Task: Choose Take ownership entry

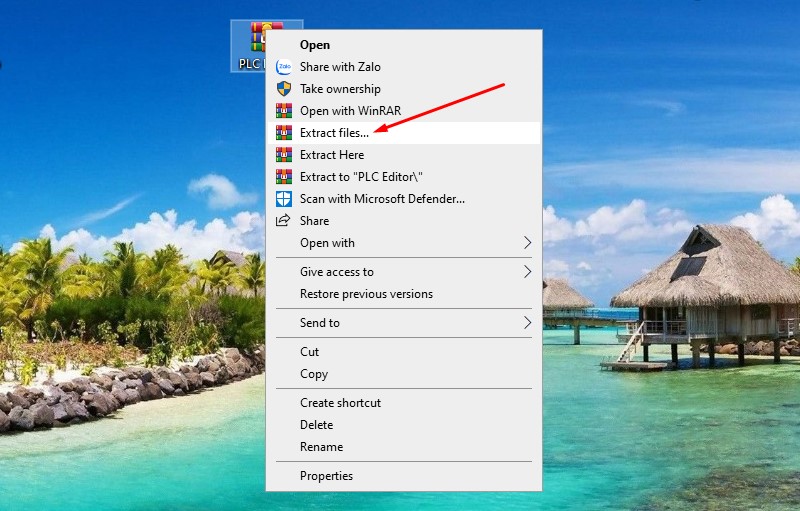Action: (x=404, y=89)
